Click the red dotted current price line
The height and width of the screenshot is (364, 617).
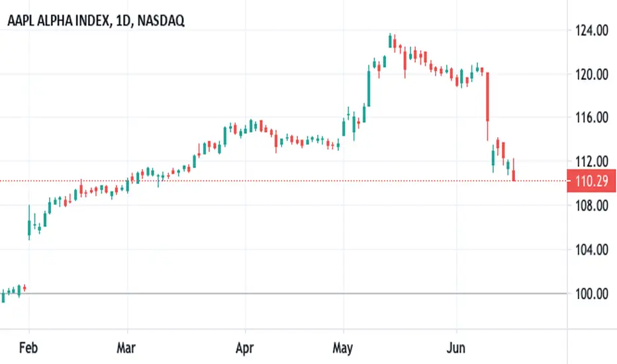point(283,181)
